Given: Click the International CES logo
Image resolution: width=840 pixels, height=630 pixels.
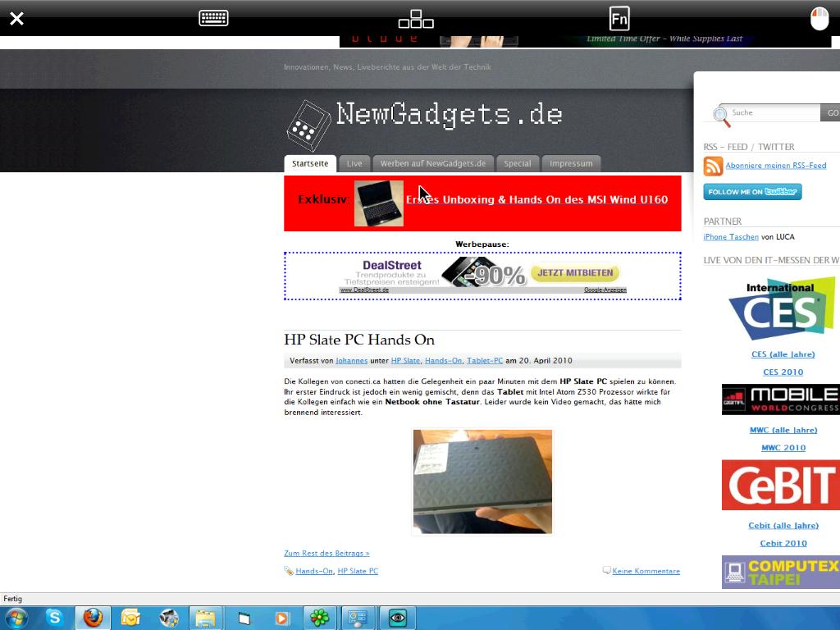Looking at the screenshot, I should [782, 309].
